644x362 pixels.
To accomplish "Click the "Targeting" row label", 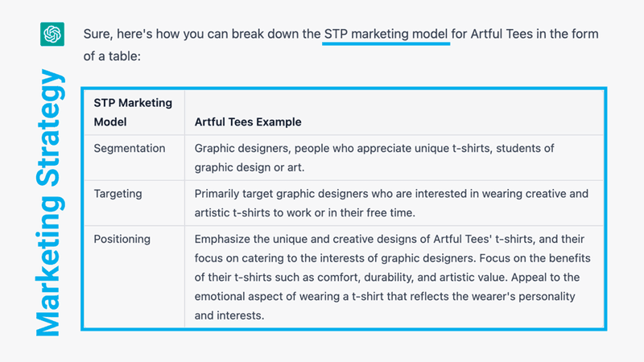I will [119, 194].
